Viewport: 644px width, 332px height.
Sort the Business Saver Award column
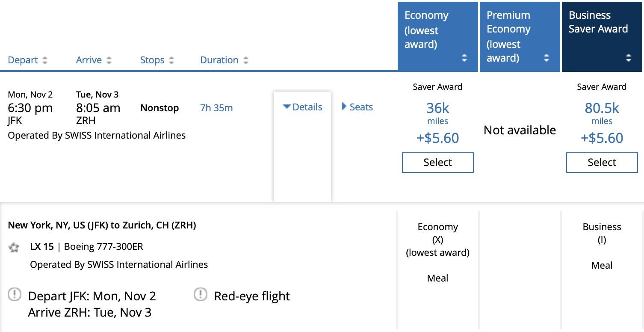tap(628, 58)
